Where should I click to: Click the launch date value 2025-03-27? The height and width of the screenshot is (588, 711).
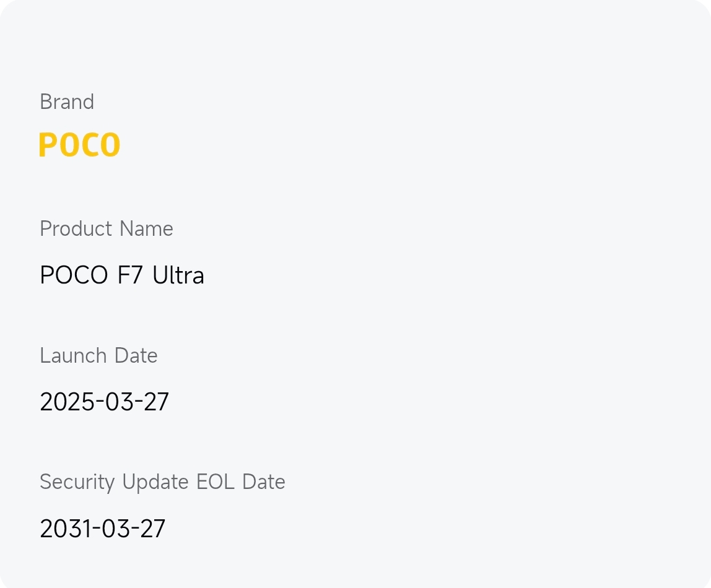click(104, 402)
